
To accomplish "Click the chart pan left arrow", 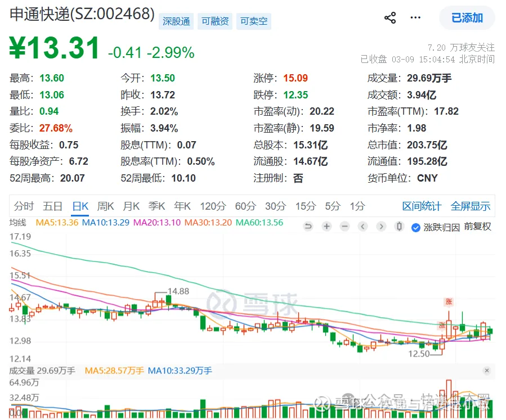I will coord(362,227).
